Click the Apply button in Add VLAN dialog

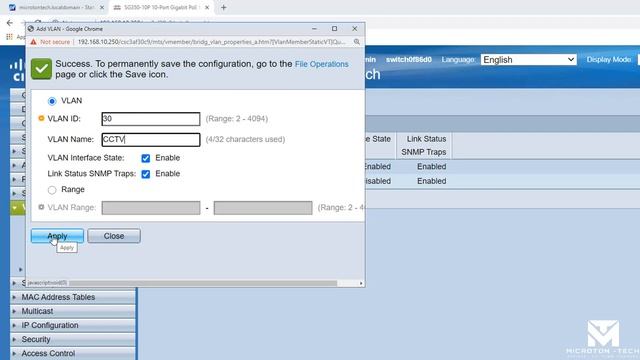click(57, 236)
